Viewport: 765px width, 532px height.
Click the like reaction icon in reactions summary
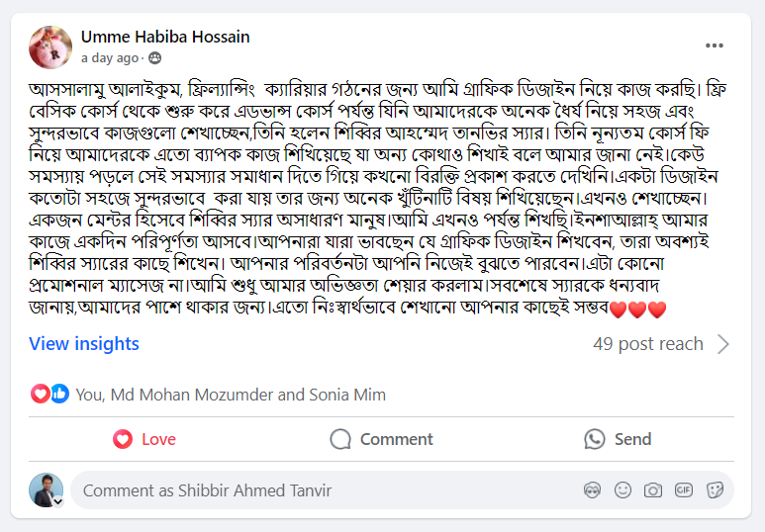point(59,394)
